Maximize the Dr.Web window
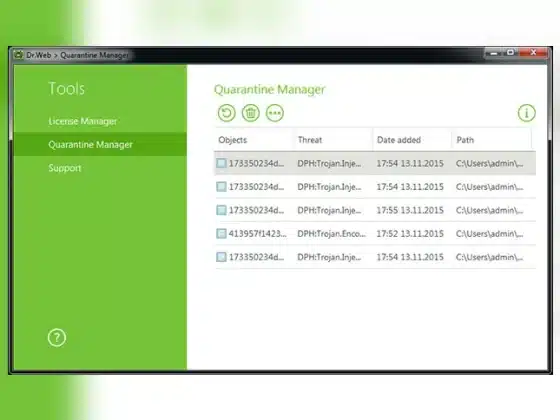The width and height of the screenshot is (560, 420). (x=511, y=52)
